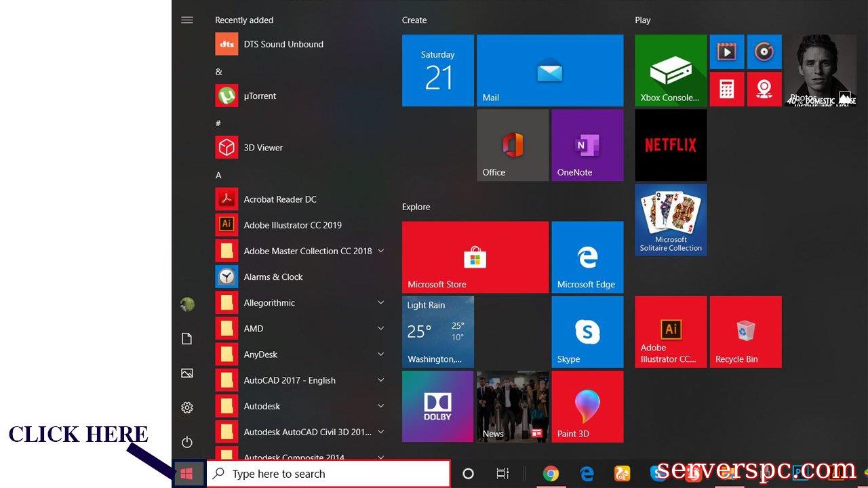Open the Microsoft Solitaire Collection tile
Screen dimensions: 868x488
tap(670, 220)
